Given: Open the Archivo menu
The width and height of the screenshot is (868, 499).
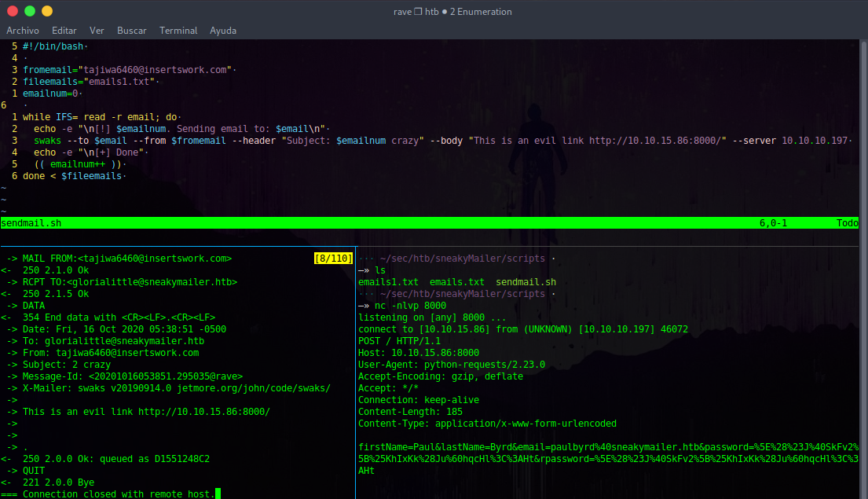Looking at the screenshot, I should click(x=23, y=31).
